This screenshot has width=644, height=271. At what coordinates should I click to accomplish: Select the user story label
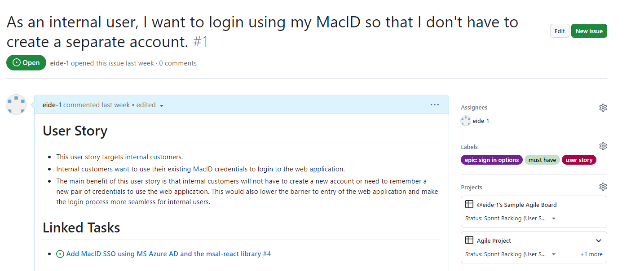click(579, 160)
